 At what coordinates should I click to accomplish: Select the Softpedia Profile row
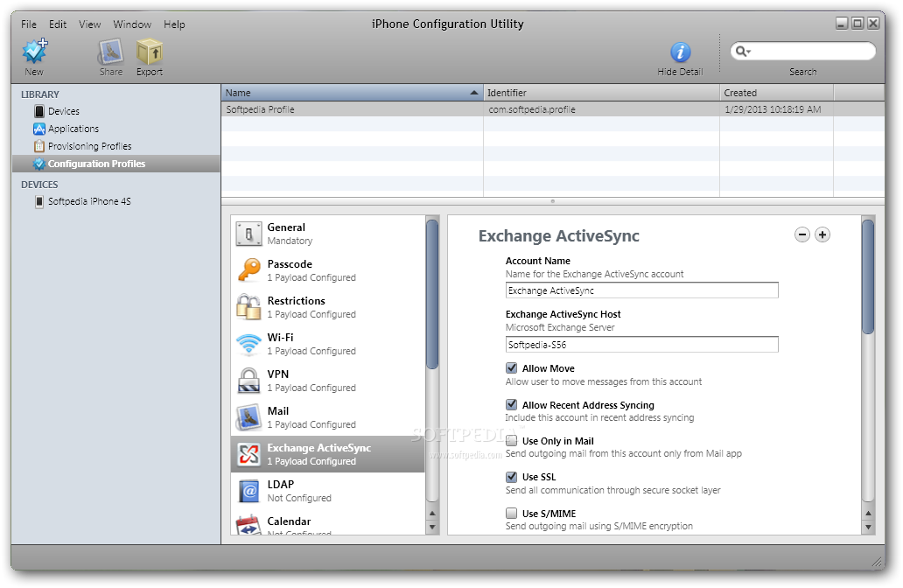point(553,109)
